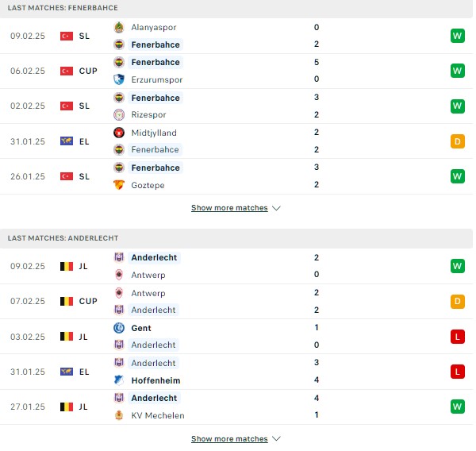
Task: Expand Show more matches under Fenerbahce
Action: tap(229, 208)
